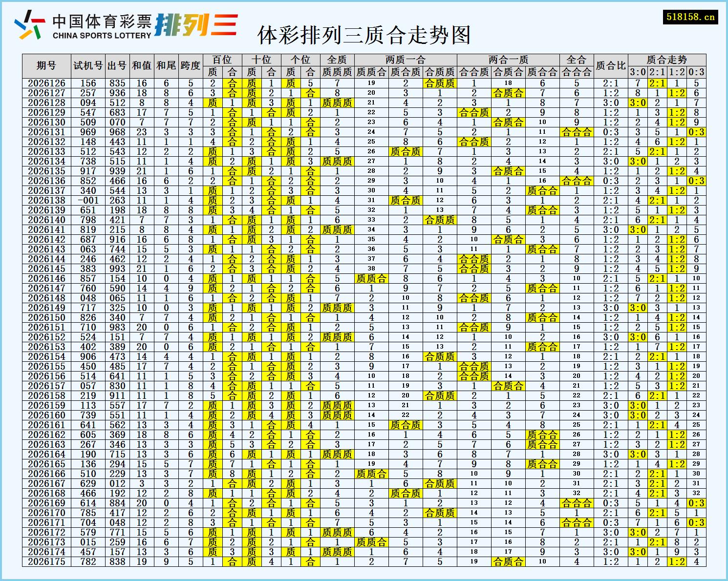Click highlighted 合质合 cell in row 2026175
728x581 pixels.
(x=508, y=562)
